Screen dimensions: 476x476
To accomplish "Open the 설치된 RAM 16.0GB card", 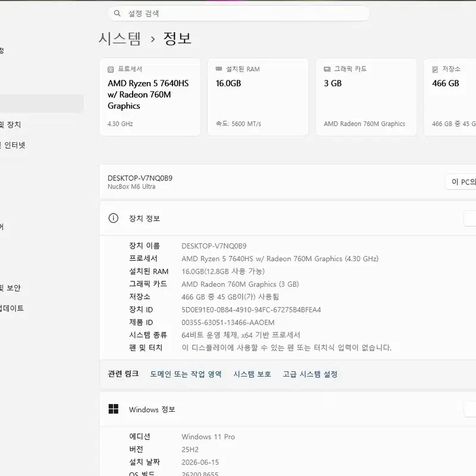I will point(258,97).
